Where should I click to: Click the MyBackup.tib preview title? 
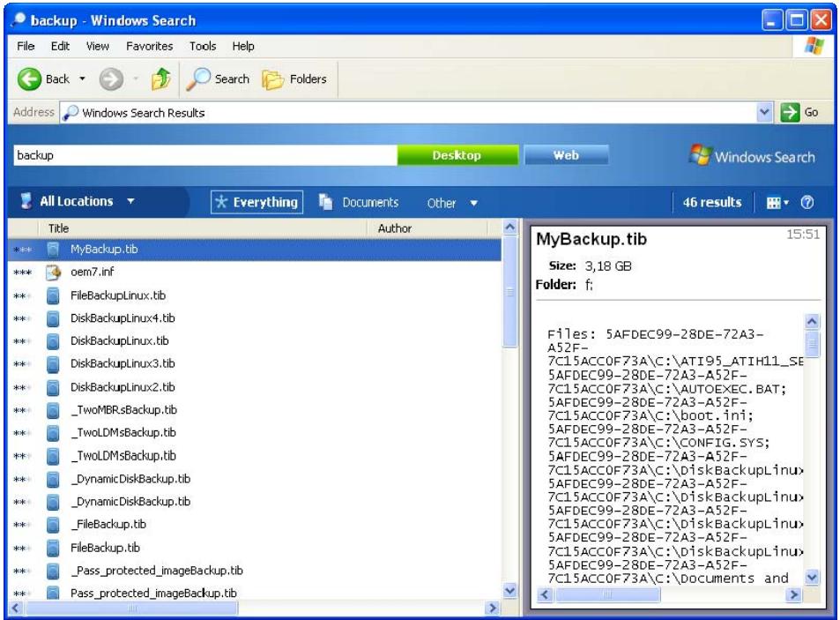click(x=591, y=239)
